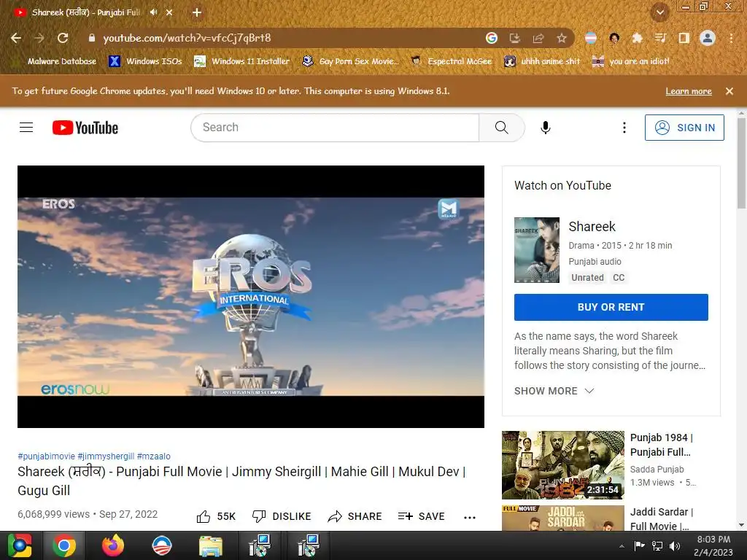
Task: Open the Windows ISOs bookmark
Action: [145, 61]
